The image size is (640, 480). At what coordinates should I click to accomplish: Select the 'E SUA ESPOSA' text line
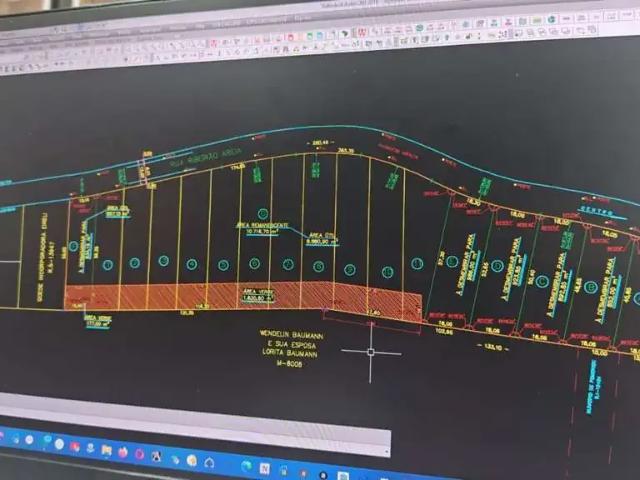[x=291, y=344]
